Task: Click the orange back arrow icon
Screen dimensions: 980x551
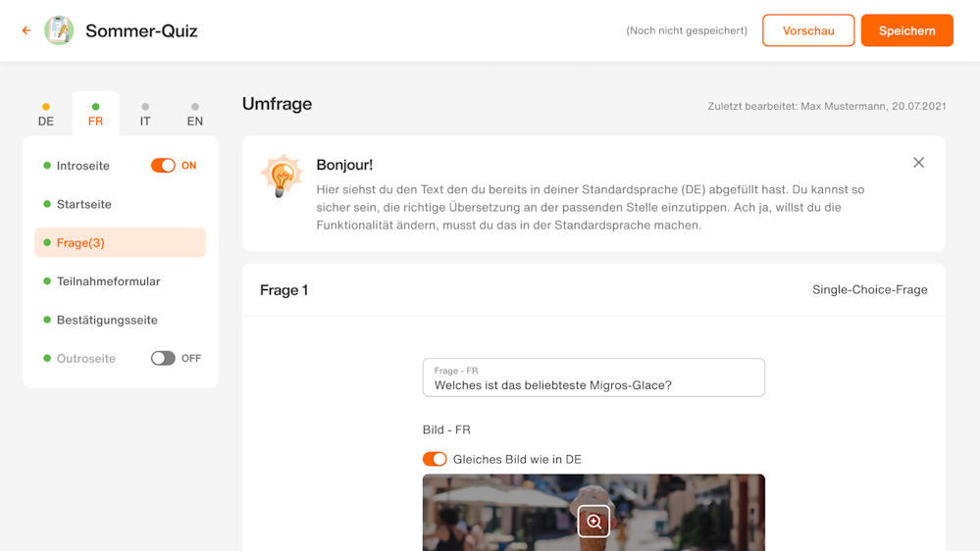Action: click(x=26, y=30)
